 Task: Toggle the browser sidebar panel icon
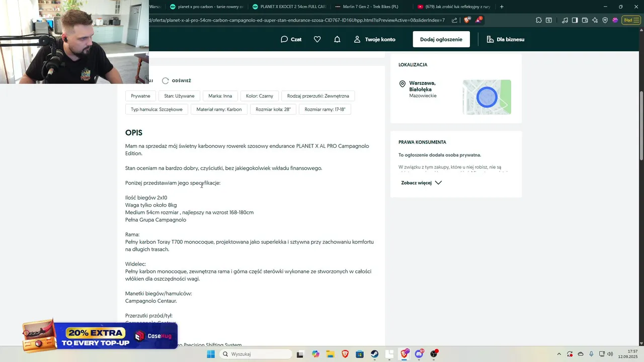[x=575, y=20]
